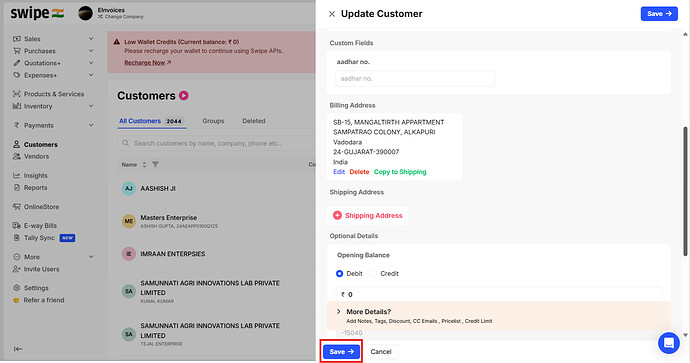This screenshot has width=690, height=363.
Task: Click the opening balance amount field
Action: [499, 294]
